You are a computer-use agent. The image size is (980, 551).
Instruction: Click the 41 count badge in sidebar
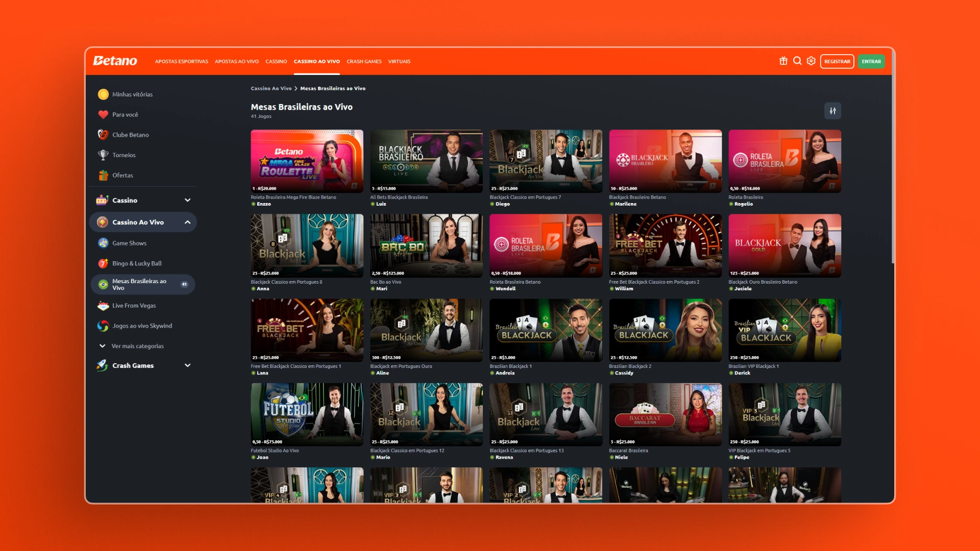(x=184, y=284)
